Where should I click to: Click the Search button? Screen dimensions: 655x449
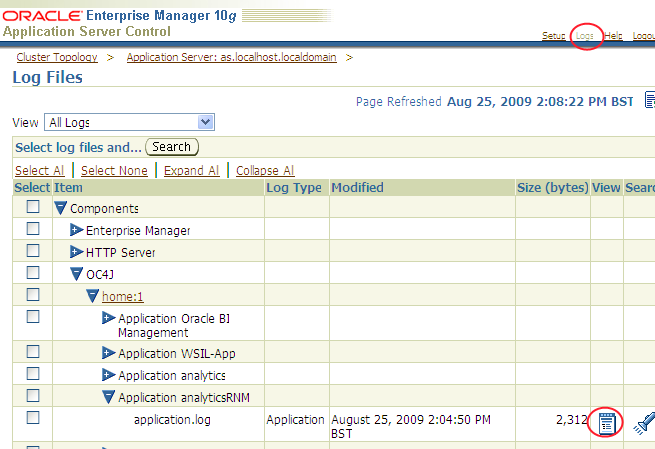[172, 147]
